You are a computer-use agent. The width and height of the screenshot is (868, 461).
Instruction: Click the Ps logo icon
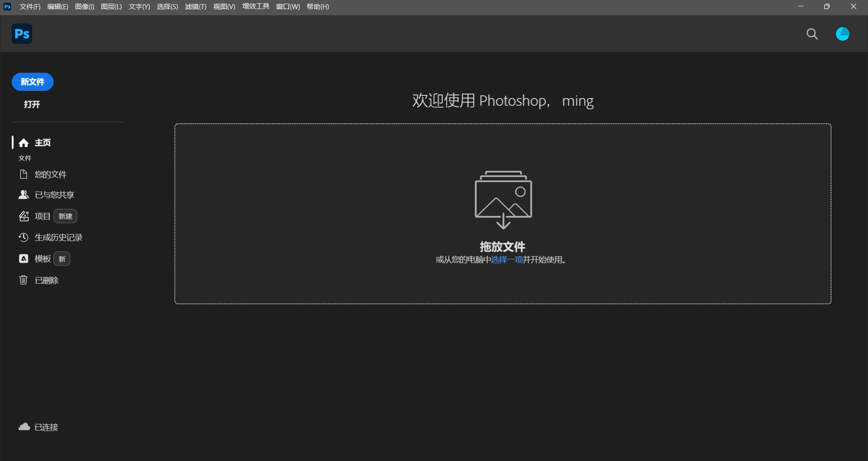point(21,34)
